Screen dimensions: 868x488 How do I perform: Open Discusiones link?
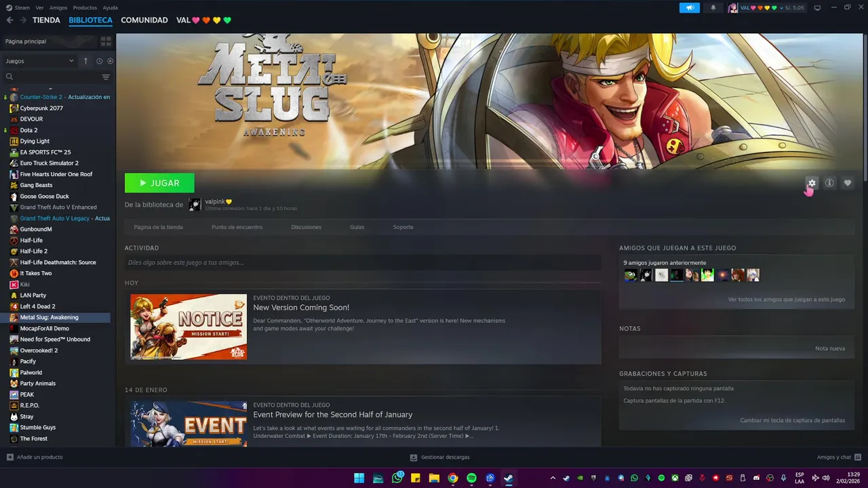pos(306,227)
